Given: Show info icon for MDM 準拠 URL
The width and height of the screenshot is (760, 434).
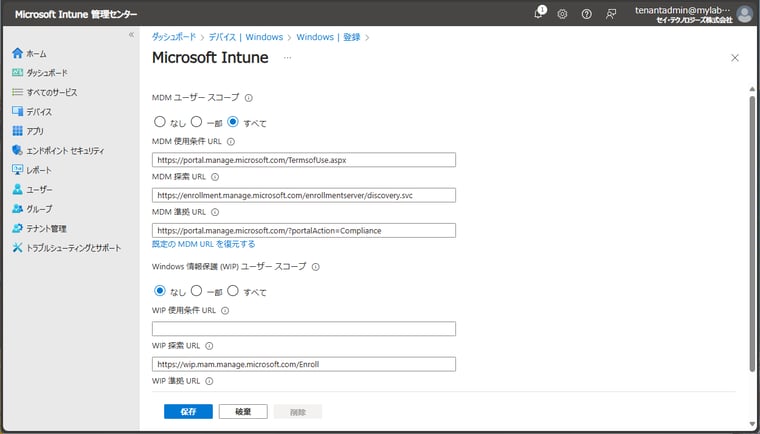Looking at the screenshot, I should (215, 212).
